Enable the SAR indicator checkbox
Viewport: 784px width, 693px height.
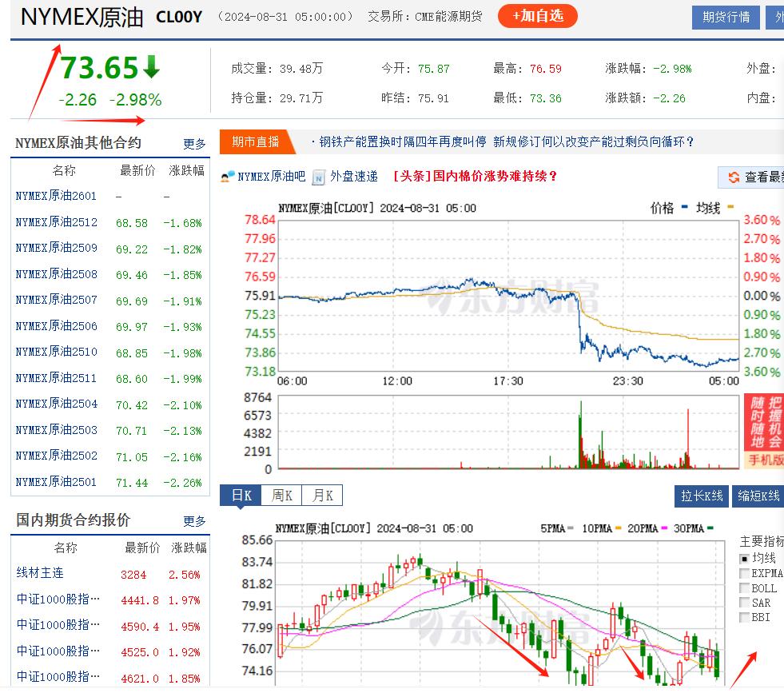pos(744,603)
